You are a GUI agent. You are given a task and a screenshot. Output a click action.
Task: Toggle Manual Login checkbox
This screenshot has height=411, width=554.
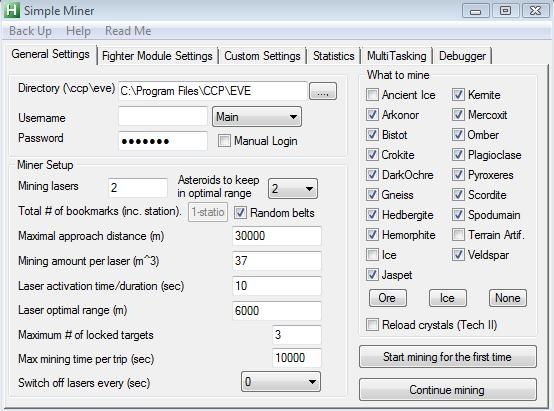(224, 141)
